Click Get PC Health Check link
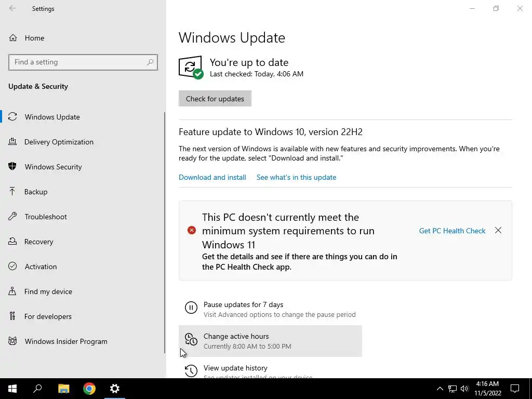 coord(453,231)
